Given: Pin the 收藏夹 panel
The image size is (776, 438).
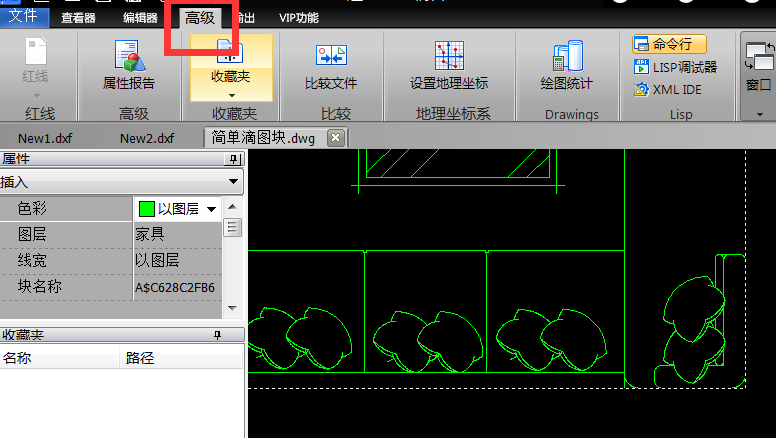Looking at the screenshot, I should (217, 335).
